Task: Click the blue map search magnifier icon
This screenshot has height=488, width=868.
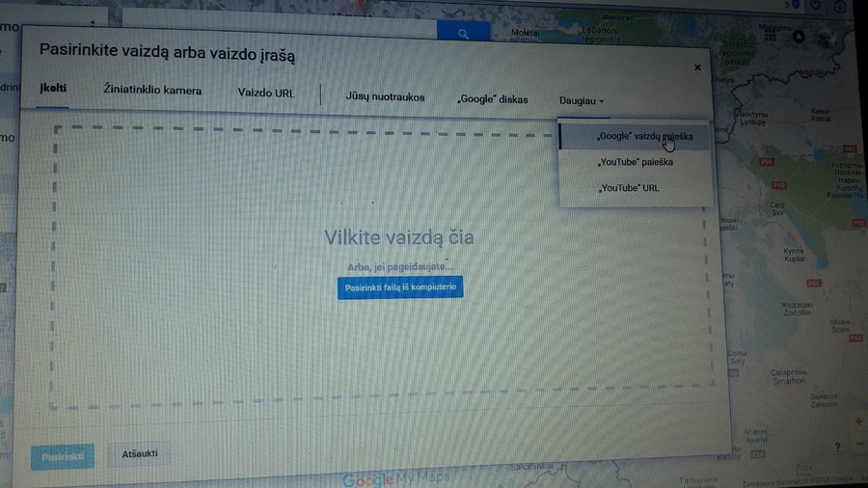Action: point(463,33)
